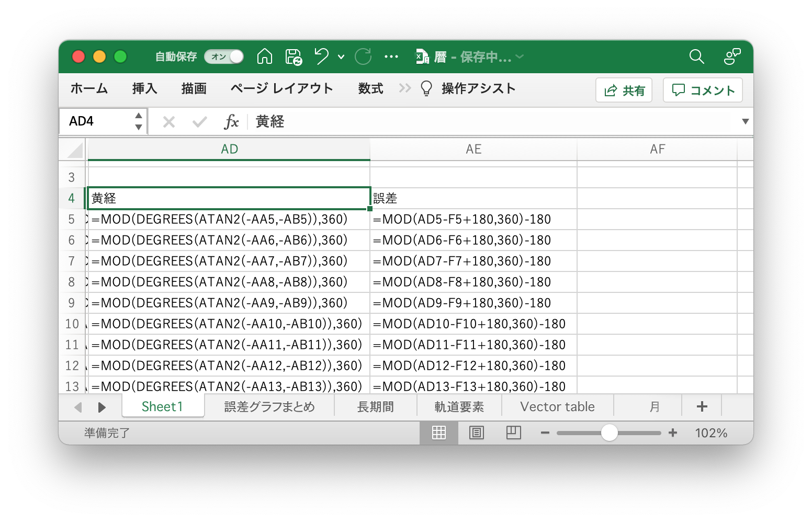812x522 pixels.
Task: Click the 102% zoom level
Action: pyautogui.click(x=711, y=433)
